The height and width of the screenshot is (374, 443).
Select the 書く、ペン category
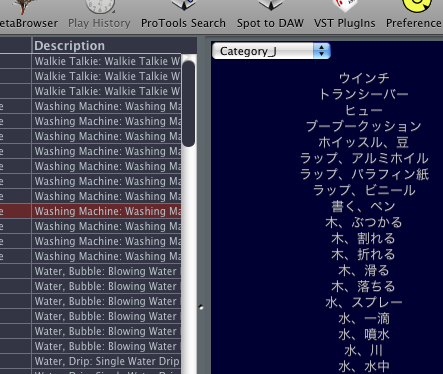pos(364,206)
